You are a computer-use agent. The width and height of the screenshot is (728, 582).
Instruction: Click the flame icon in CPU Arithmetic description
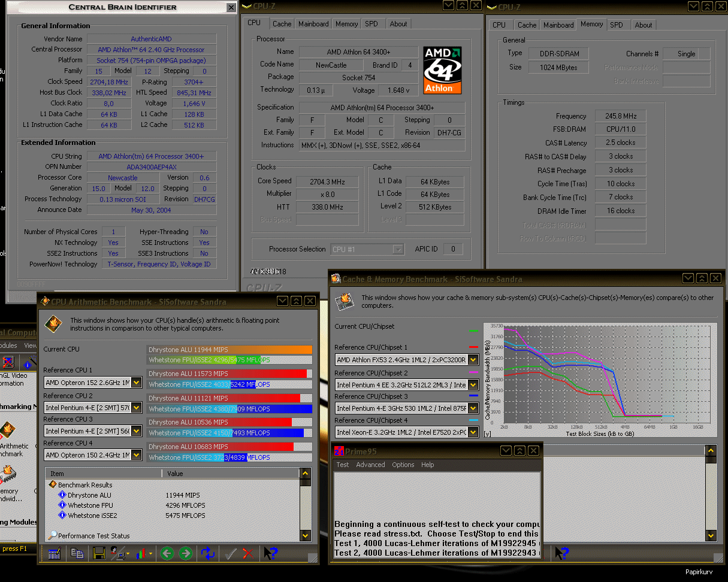click(x=53, y=324)
